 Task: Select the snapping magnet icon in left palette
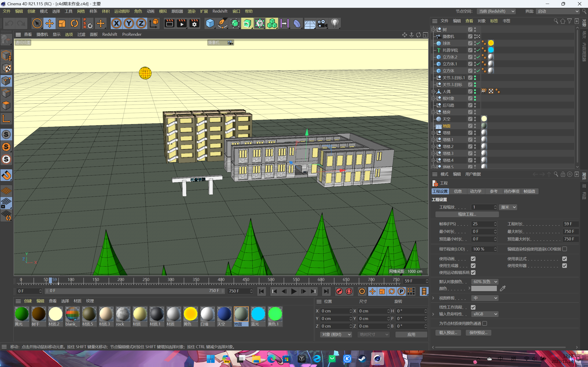click(6, 175)
